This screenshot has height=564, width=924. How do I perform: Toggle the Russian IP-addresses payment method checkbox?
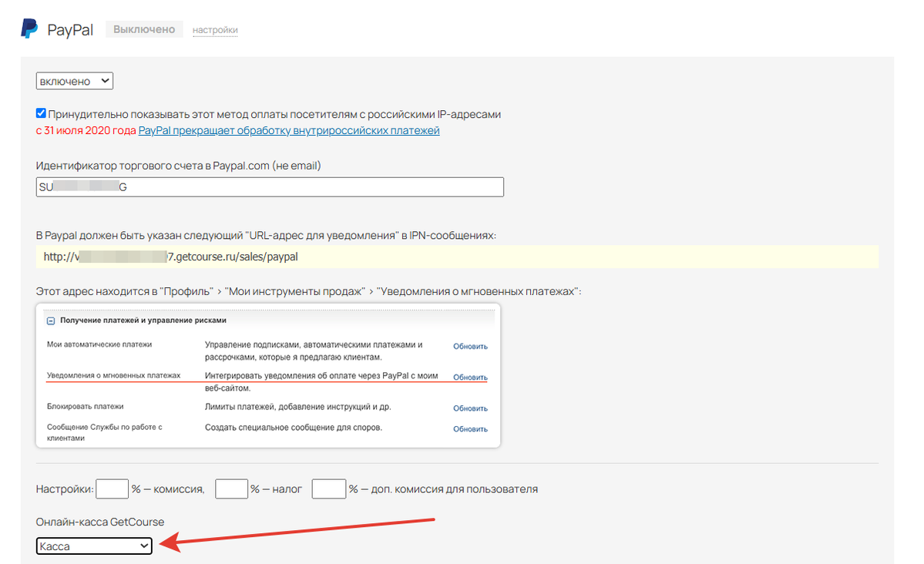pos(41,113)
